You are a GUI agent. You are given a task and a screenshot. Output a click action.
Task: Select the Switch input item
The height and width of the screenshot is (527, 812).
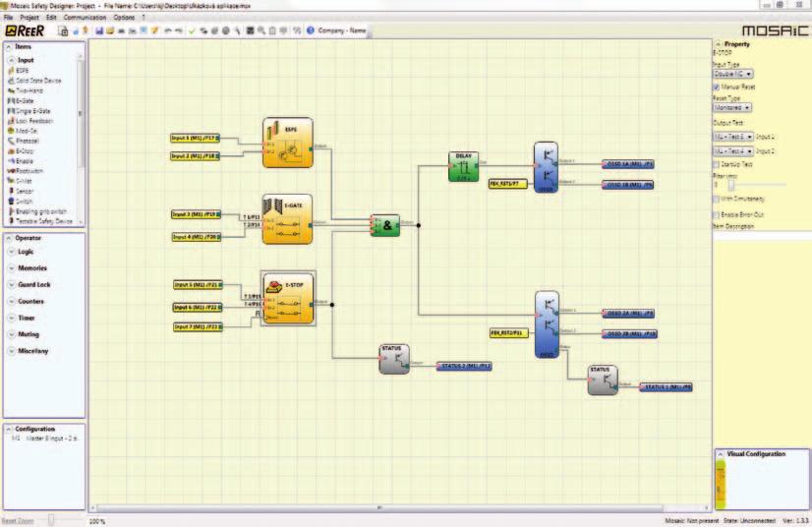pyautogui.click(x=21, y=201)
